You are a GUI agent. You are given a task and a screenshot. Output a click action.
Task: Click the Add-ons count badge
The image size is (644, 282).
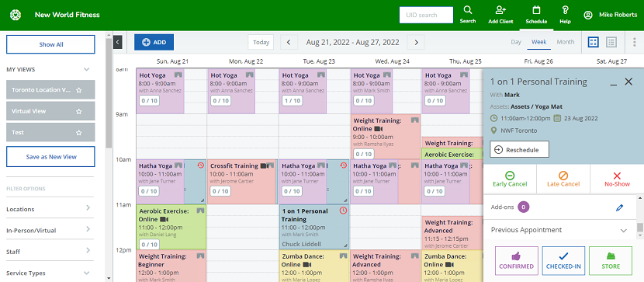point(523,207)
